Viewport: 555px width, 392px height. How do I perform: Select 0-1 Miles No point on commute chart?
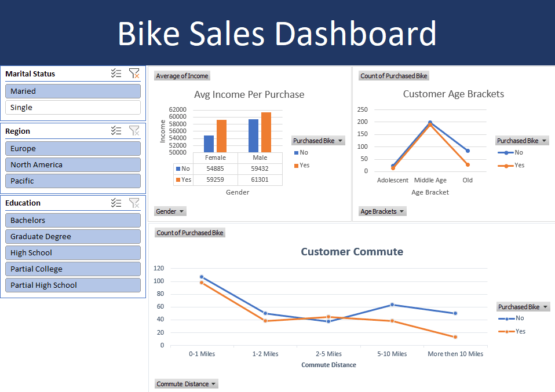[202, 277]
